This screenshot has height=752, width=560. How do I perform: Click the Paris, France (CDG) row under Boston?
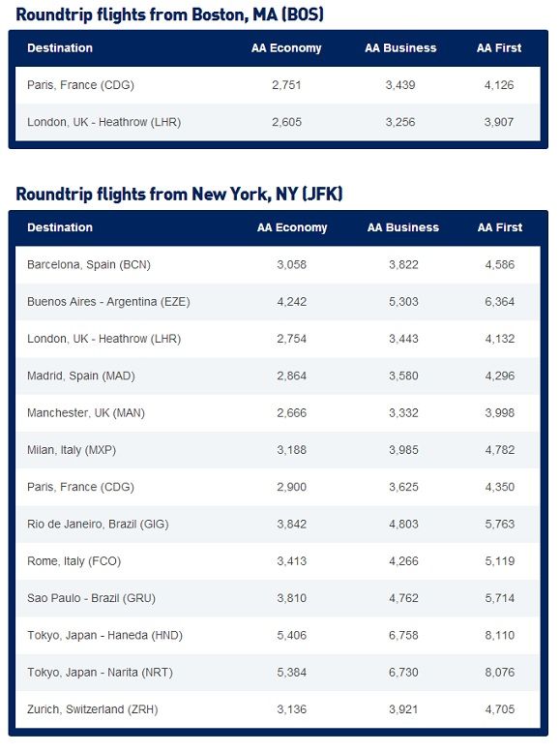(278, 85)
